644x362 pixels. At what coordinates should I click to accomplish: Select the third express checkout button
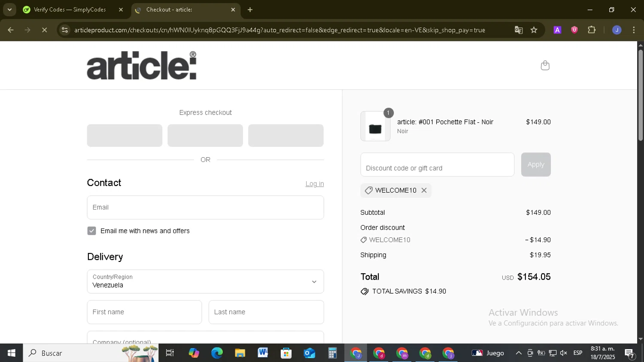click(x=286, y=136)
